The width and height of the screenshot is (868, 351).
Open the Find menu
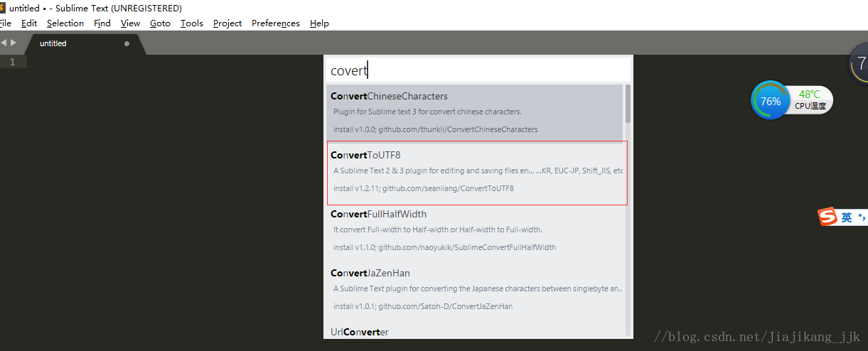coord(102,23)
